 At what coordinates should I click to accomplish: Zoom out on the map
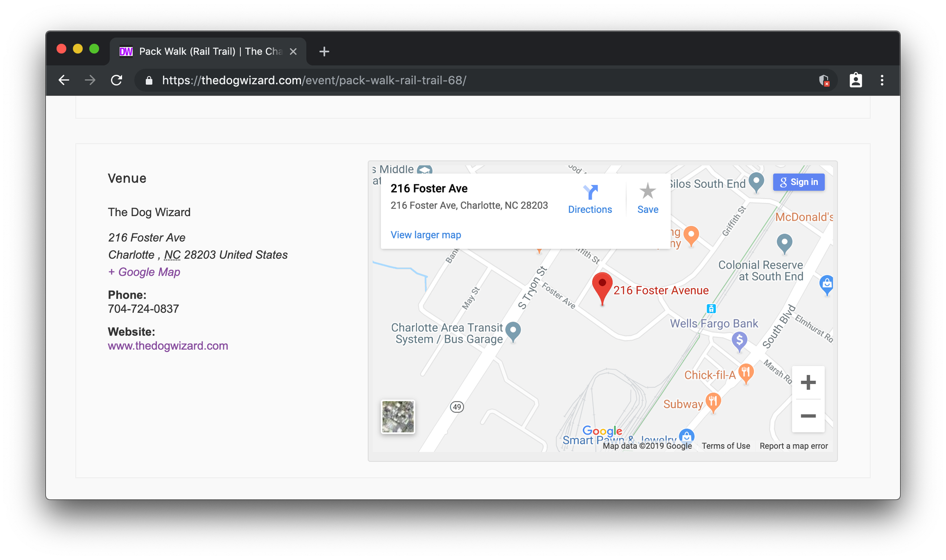tap(808, 416)
